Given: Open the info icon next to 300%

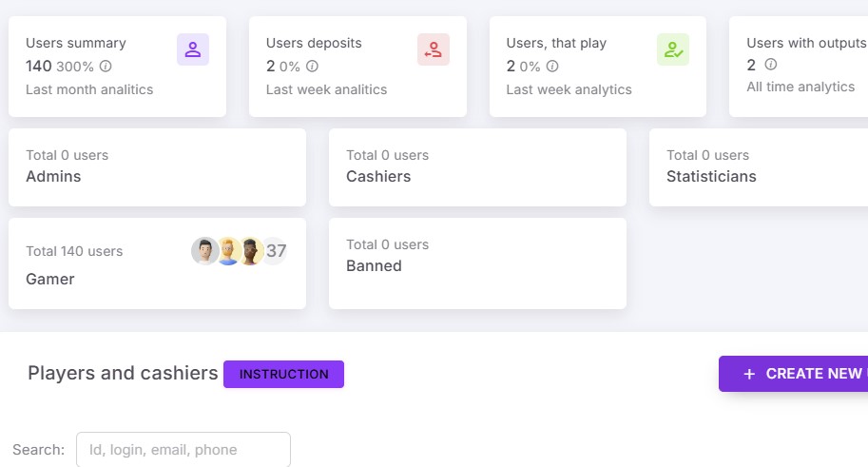Looking at the screenshot, I should [106, 67].
